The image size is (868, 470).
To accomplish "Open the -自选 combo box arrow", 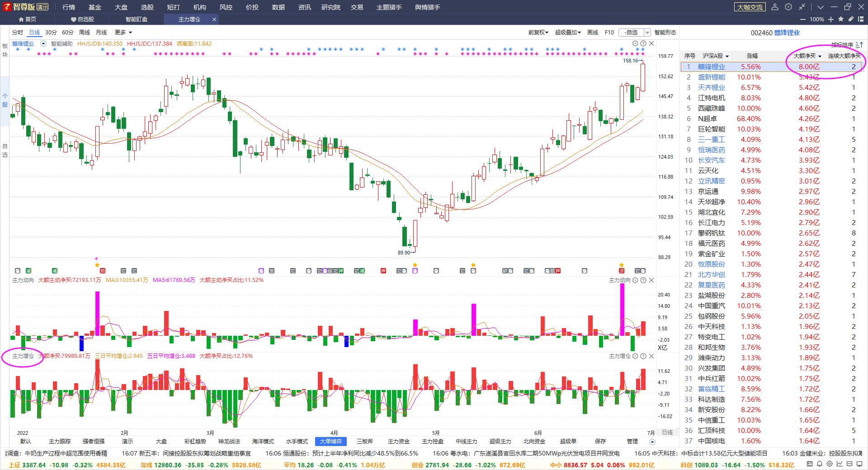I will tap(647, 33).
